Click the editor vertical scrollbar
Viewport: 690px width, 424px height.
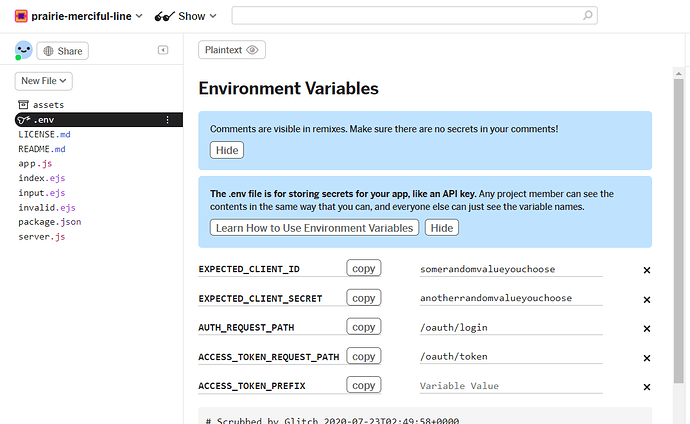click(x=679, y=229)
